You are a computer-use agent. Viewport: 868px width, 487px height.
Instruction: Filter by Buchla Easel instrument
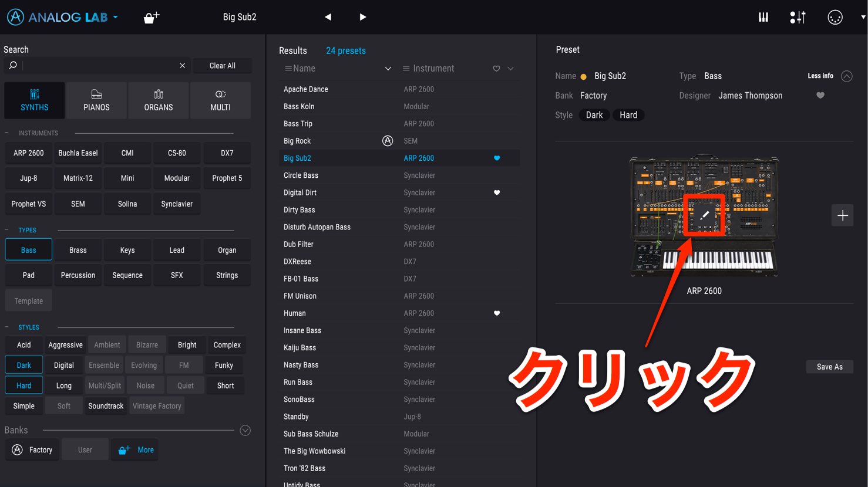78,153
